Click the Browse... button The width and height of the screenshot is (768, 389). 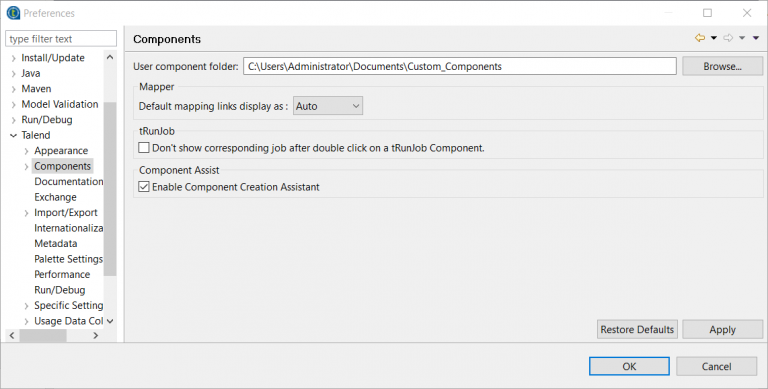[722, 66]
